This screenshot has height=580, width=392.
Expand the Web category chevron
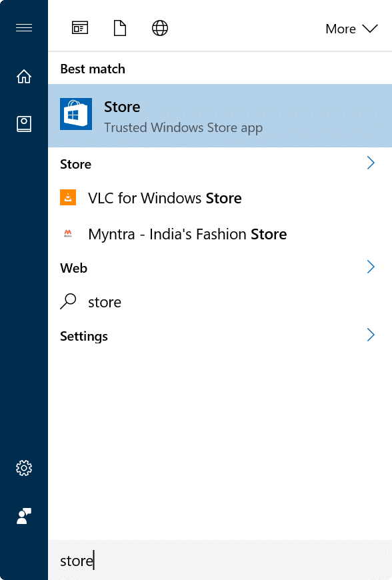click(371, 267)
